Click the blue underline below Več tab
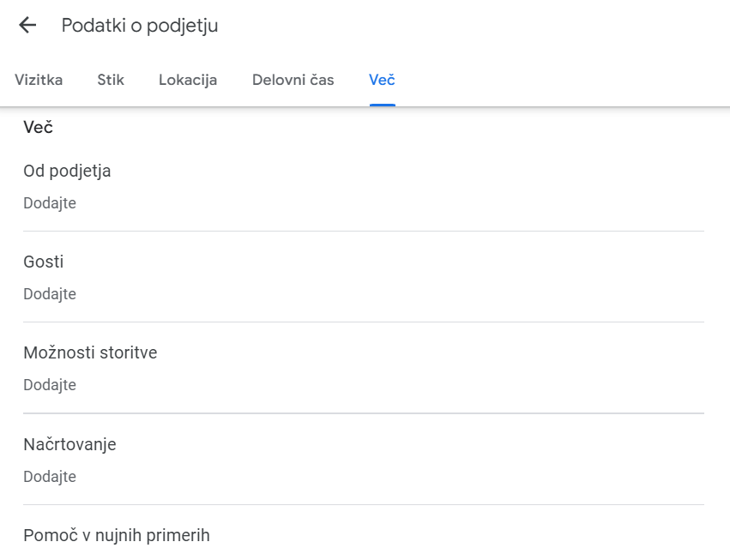The image size is (730, 560). coord(382,105)
